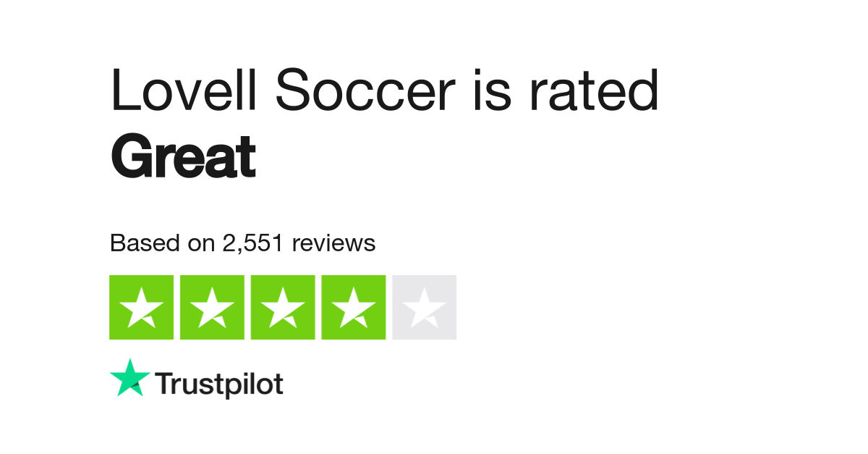Image resolution: width=868 pixels, height=454 pixels.
Task: Select the word Soccer in the heading
Action: [365, 91]
